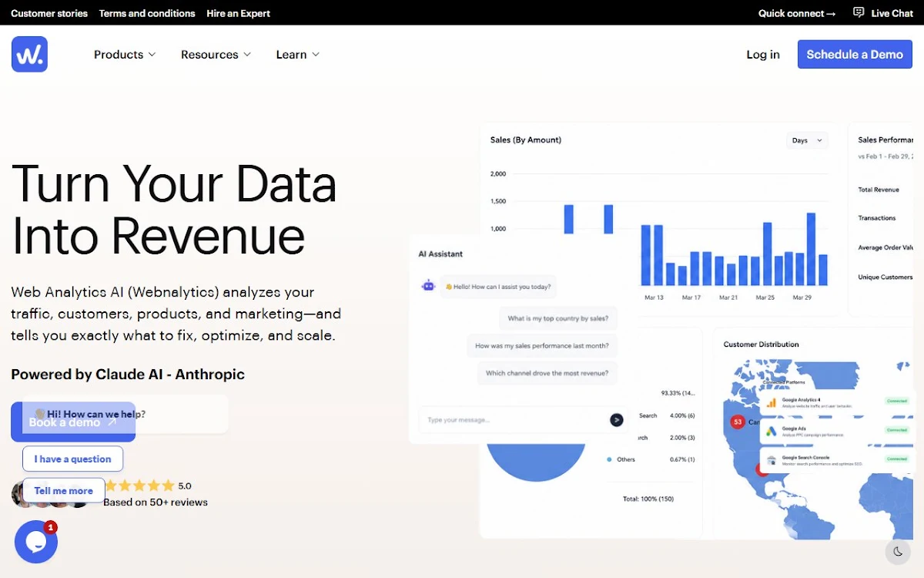Choose 'Tell me more' chat option

click(x=63, y=490)
